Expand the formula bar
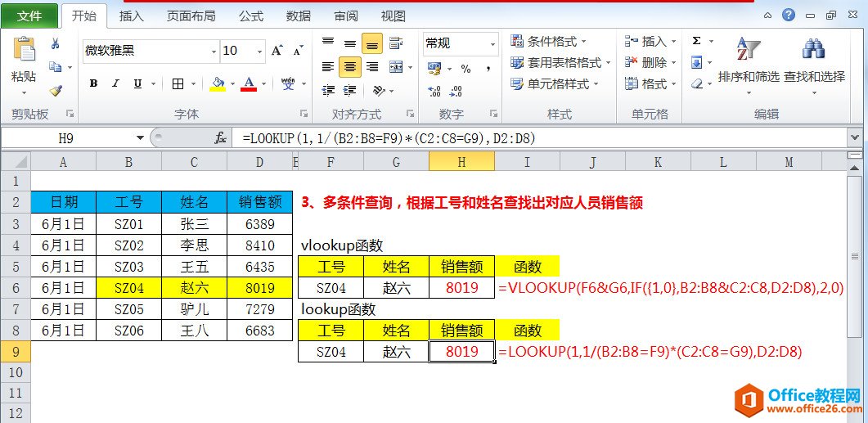This screenshot has height=423, width=868. point(854,137)
